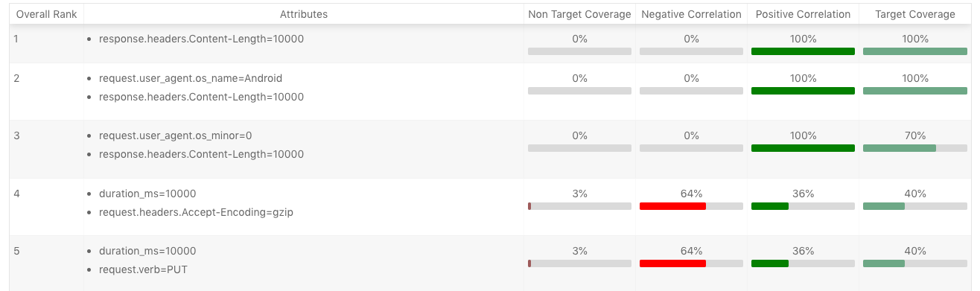Screen dimensions: 980x291
Task: Select request.user_agent.os_minor=0 attribute
Action: (176, 135)
